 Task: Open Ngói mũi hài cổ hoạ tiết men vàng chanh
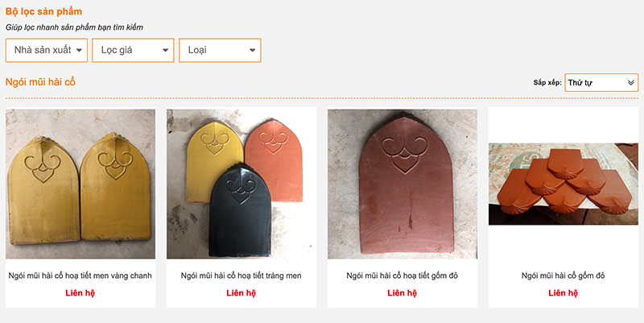coord(80,275)
